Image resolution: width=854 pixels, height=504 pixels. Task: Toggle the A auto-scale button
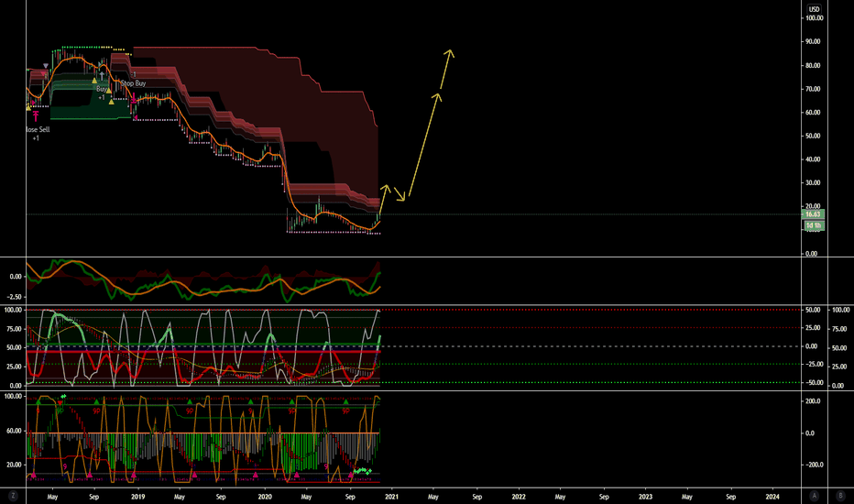tap(815, 496)
